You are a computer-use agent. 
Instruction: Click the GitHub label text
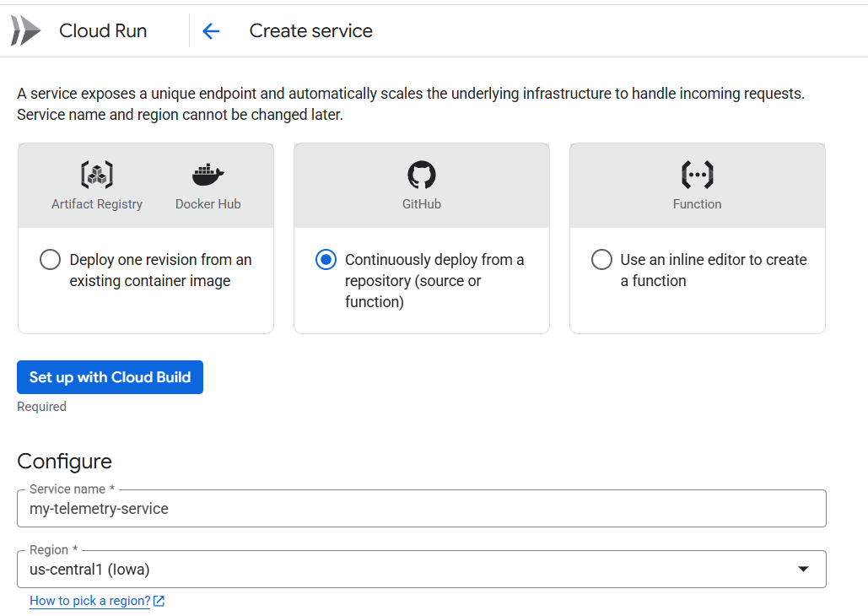tap(422, 204)
